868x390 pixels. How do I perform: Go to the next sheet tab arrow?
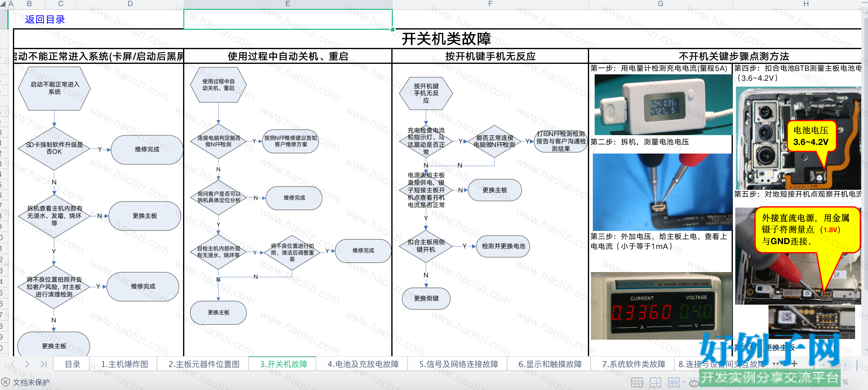click(x=27, y=364)
